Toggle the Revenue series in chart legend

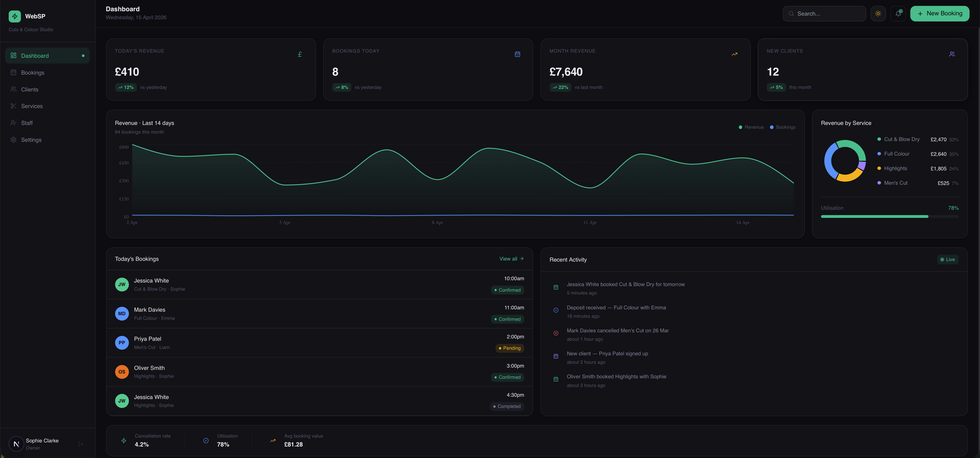[751, 127]
